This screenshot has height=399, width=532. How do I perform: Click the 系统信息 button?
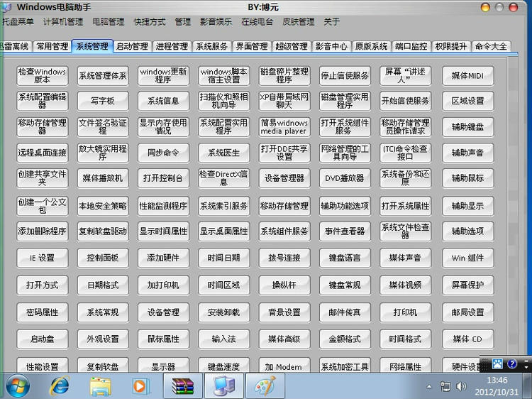pyautogui.click(x=163, y=101)
